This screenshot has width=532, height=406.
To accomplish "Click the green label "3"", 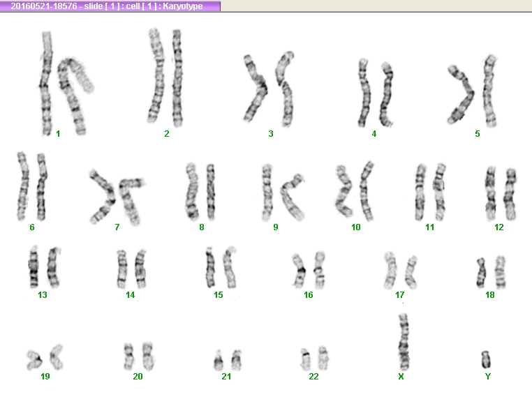I will coord(271,133).
